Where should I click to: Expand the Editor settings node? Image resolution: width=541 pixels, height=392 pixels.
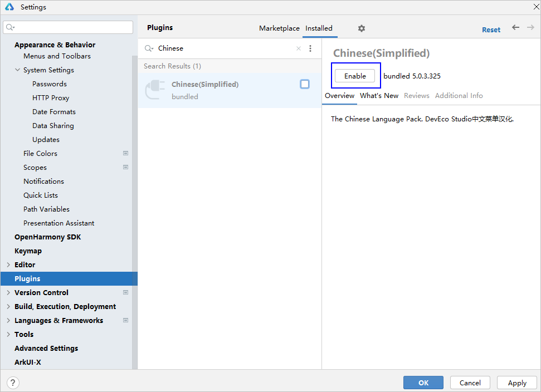[x=8, y=265]
